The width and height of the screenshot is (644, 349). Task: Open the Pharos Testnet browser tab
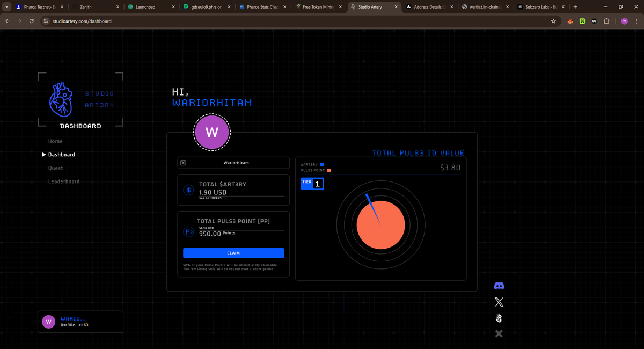39,7
